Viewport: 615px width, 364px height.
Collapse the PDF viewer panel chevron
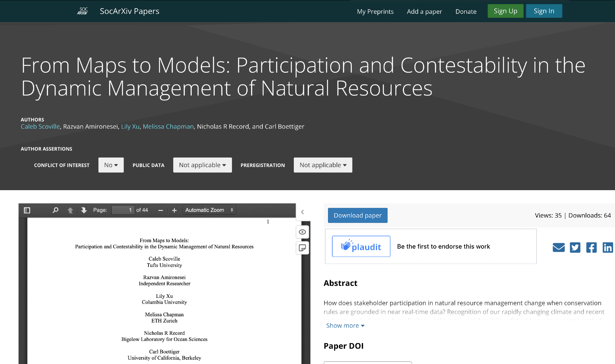coord(302,212)
